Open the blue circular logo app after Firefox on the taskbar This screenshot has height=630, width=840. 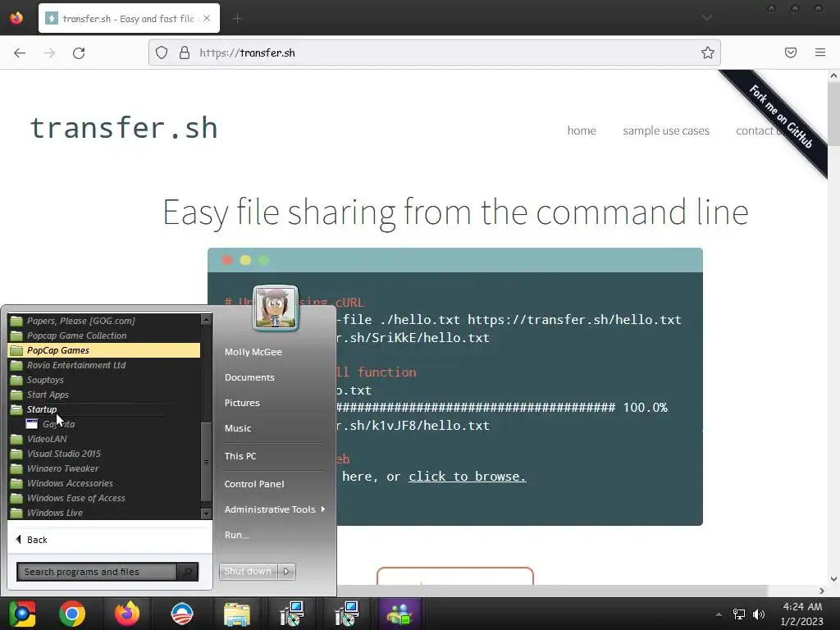pos(181,614)
